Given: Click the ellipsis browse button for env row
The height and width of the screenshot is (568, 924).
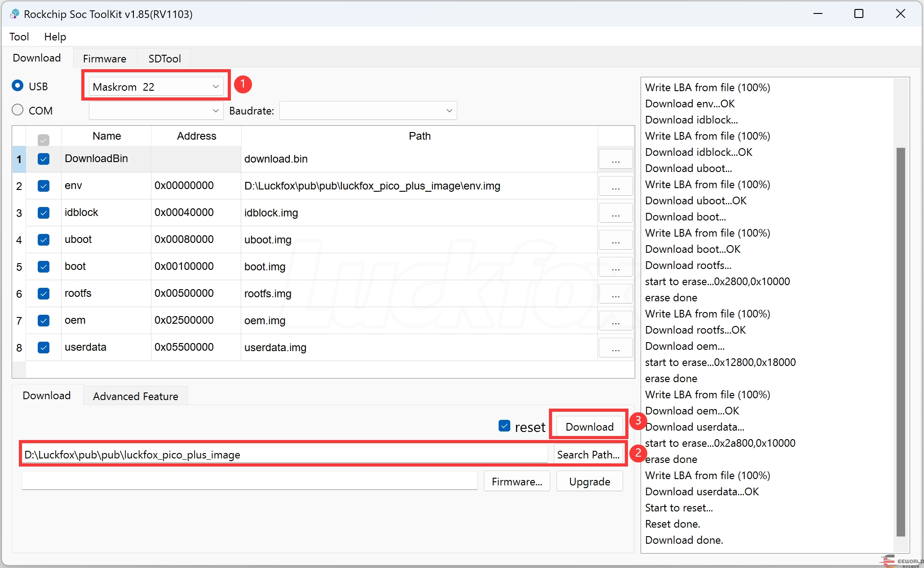Looking at the screenshot, I should coord(615,186).
